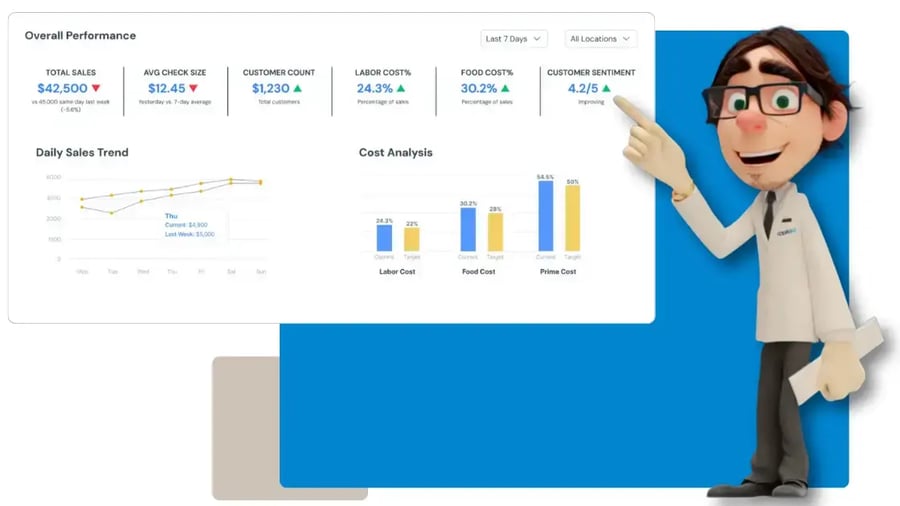This screenshot has width=900, height=506.
Task: Click the $42,500 total sales value
Action: [x=62, y=88]
